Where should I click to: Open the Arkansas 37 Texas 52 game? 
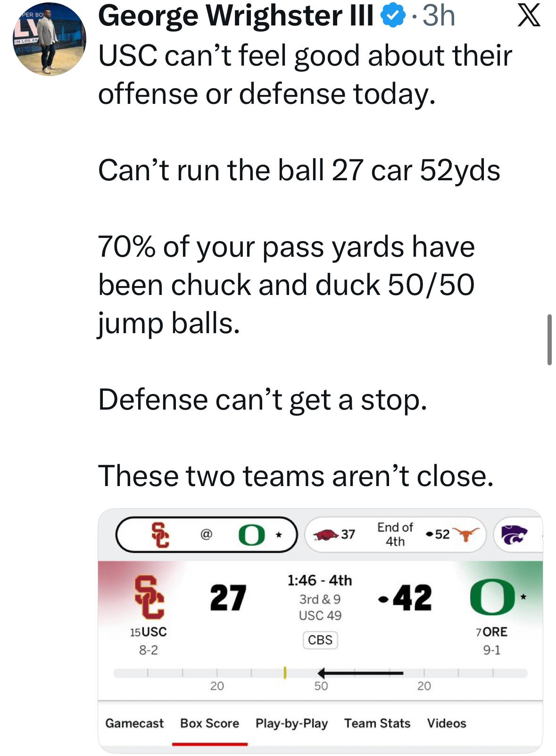click(395, 534)
